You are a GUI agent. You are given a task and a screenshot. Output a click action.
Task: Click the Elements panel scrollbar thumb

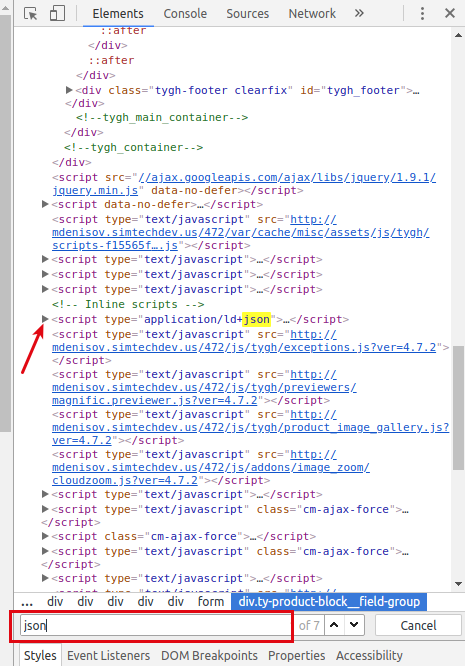click(x=458, y=408)
